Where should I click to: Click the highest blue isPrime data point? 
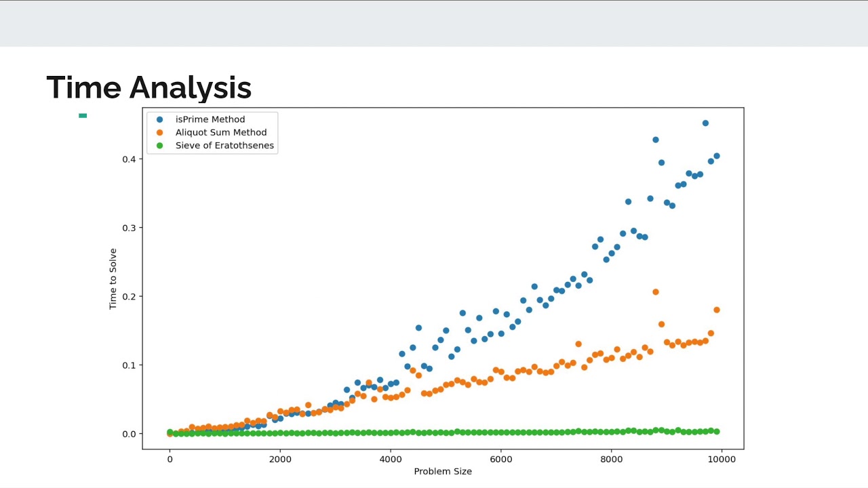(x=705, y=123)
